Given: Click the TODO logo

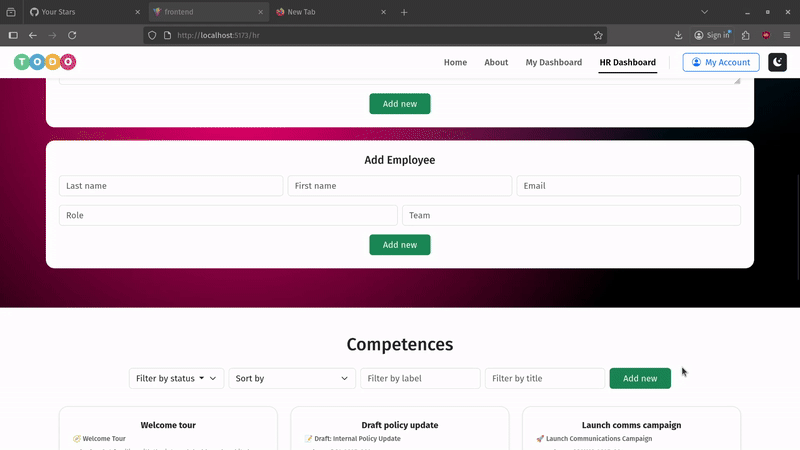Looking at the screenshot, I should pyautogui.click(x=45, y=62).
